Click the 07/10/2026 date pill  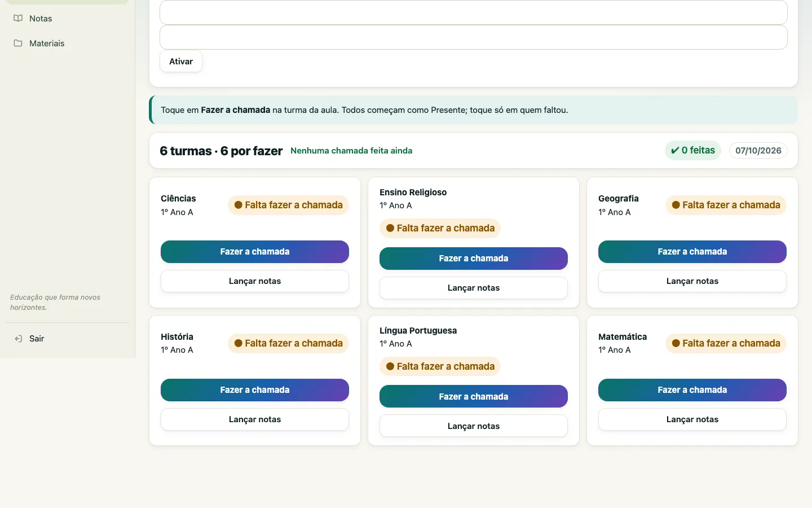click(x=758, y=151)
